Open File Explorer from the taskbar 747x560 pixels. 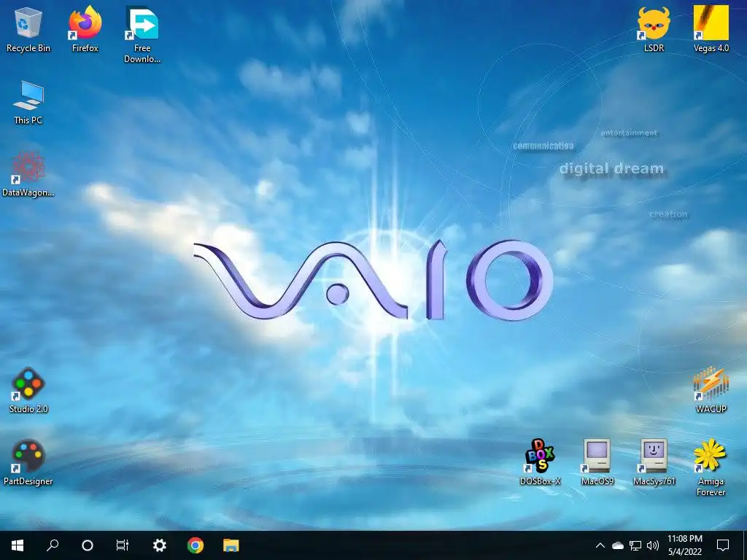[x=231, y=545]
